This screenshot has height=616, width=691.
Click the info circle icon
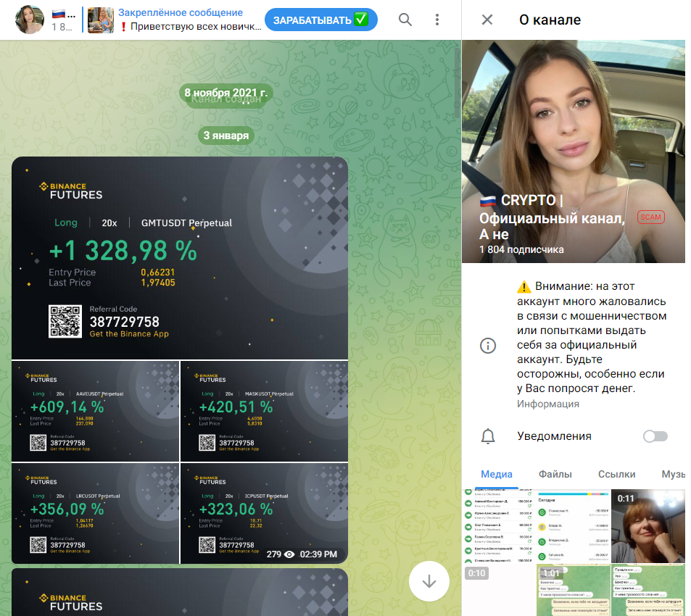pos(488,346)
